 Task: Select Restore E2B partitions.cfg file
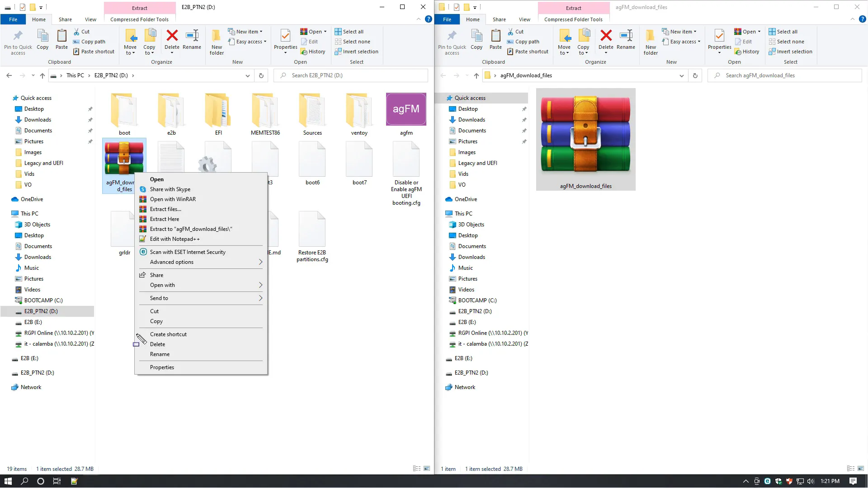click(x=312, y=237)
